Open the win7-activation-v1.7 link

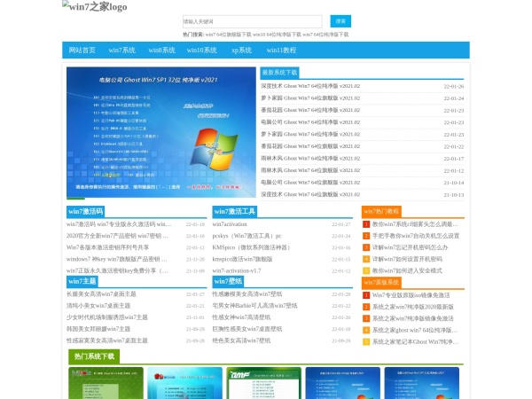pyautogui.click(x=237, y=270)
